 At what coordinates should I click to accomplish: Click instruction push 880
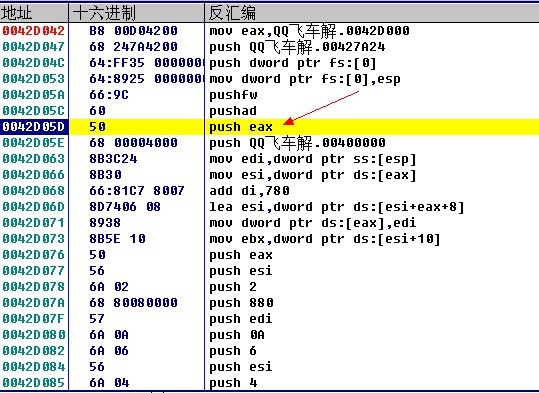coord(241,303)
